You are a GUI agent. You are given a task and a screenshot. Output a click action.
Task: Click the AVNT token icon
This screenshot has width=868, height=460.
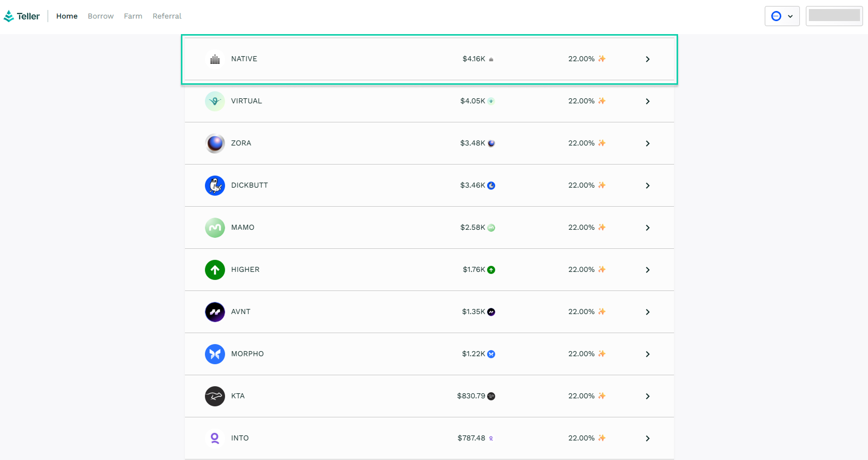[214, 312]
